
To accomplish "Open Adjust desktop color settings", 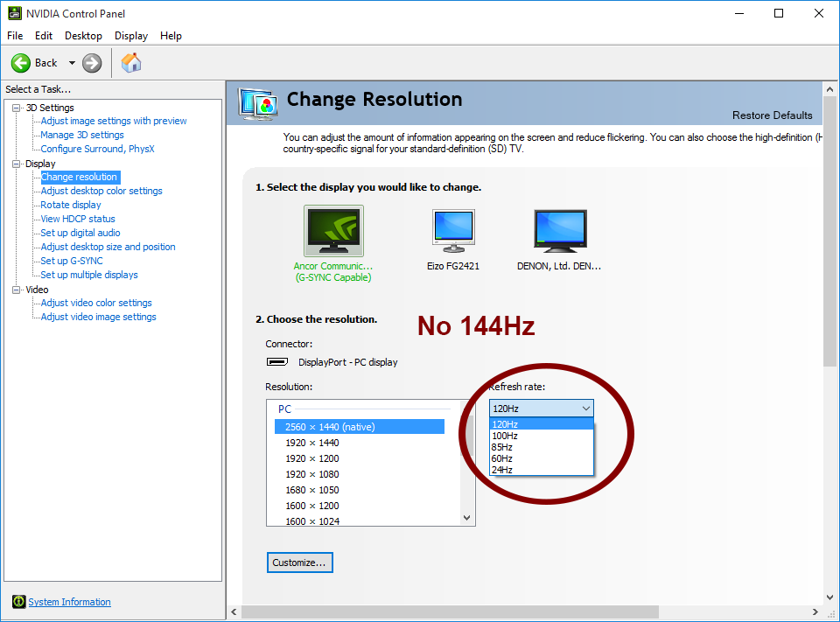I will click(101, 191).
